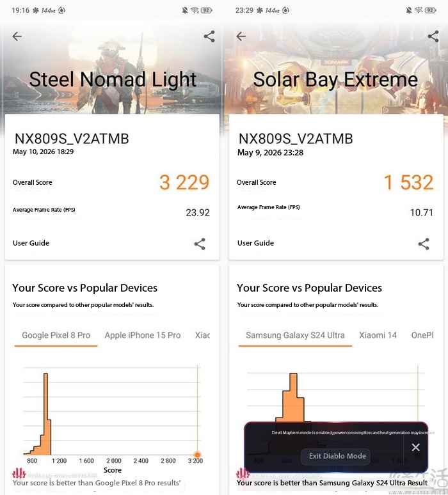Tap the muted bell icon in right status bar
This screenshot has height=495, width=448.
pos(409,10)
